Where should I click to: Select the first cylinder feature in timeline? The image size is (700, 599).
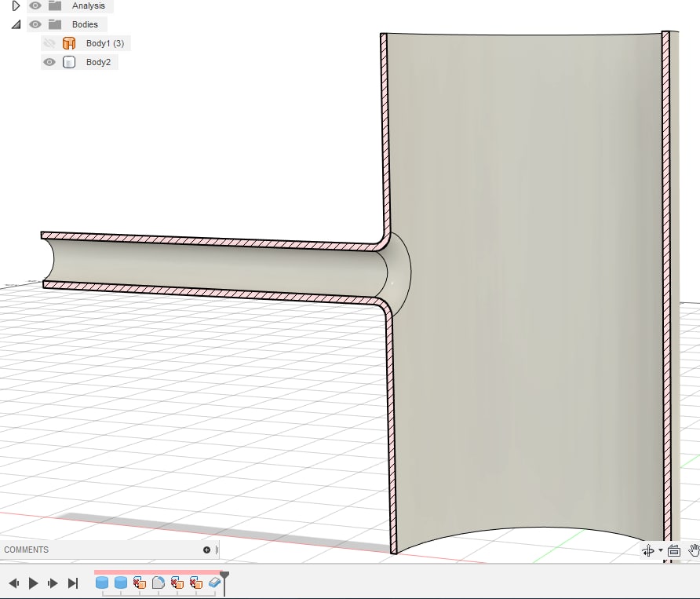click(x=102, y=583)
